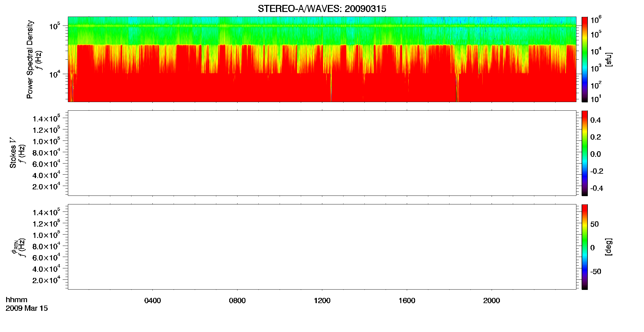Viewport: 644px width, 332px height.
Task: Click the 8.0×10^4 tick on Stokes V axis
Action: (x=46, y=152)
